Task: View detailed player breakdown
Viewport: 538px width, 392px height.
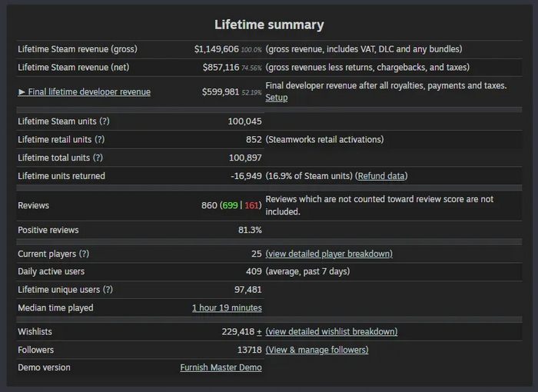Action: point(329,254)
